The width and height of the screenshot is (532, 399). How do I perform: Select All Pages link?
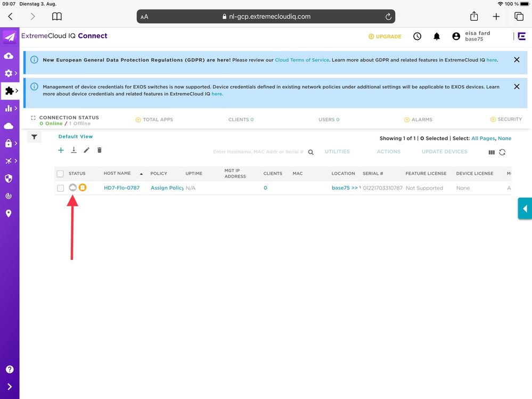tap(483, 138)
